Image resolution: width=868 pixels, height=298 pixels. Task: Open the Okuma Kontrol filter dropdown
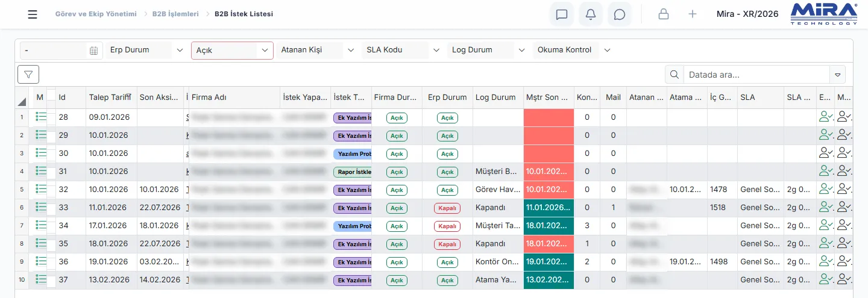click(x=574, y=50)
